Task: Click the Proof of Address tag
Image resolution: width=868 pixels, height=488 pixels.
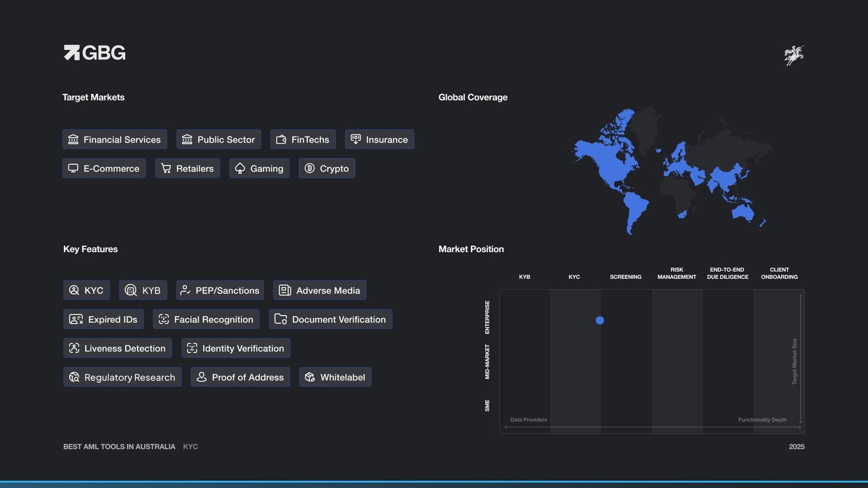Action: point(240,377)
